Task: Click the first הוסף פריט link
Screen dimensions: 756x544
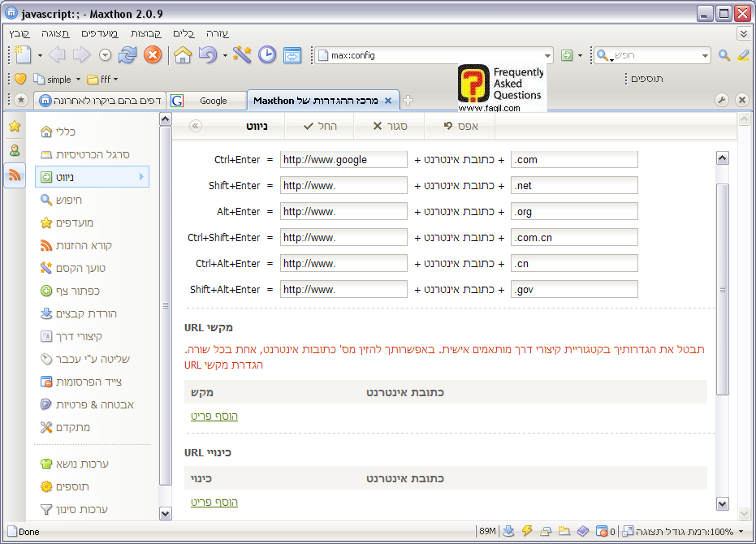Action: click(214, 417)
